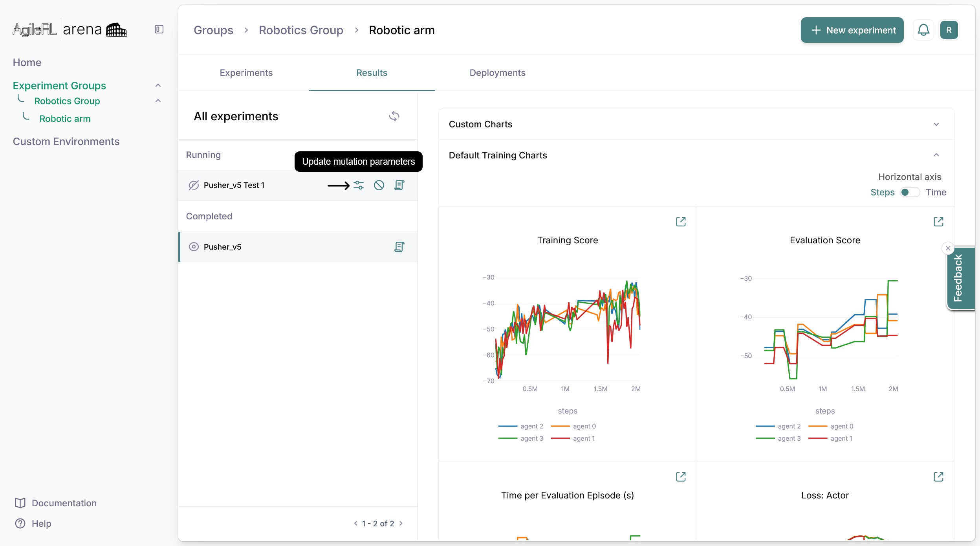Refresh the All experiments list
This screenshot has width=980, height=546.
[x=394, y=116]
